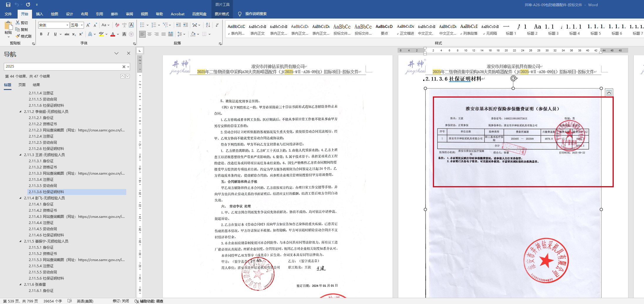Apply distributed alignment in paragraph group
The width and height of the screenshot is (644, 304).
click(x=171, y=34)
